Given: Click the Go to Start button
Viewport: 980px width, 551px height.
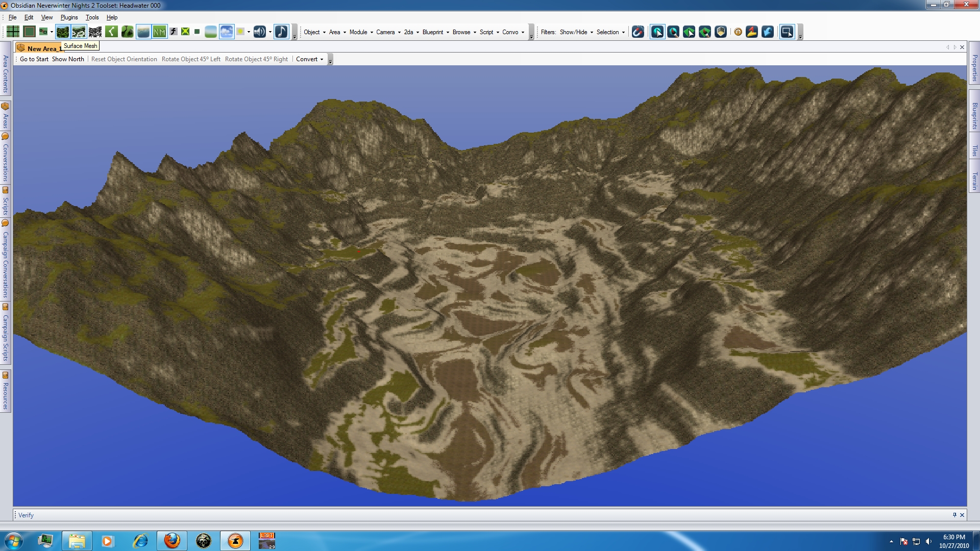Looking at the screenshot, I should click(34, 59).
